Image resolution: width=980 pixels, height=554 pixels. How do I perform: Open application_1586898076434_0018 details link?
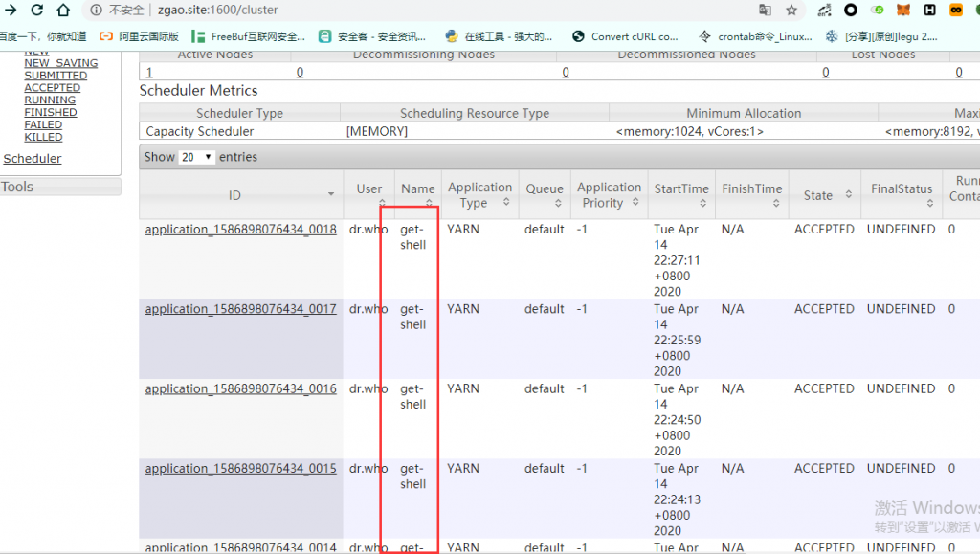tap(241, 229)
